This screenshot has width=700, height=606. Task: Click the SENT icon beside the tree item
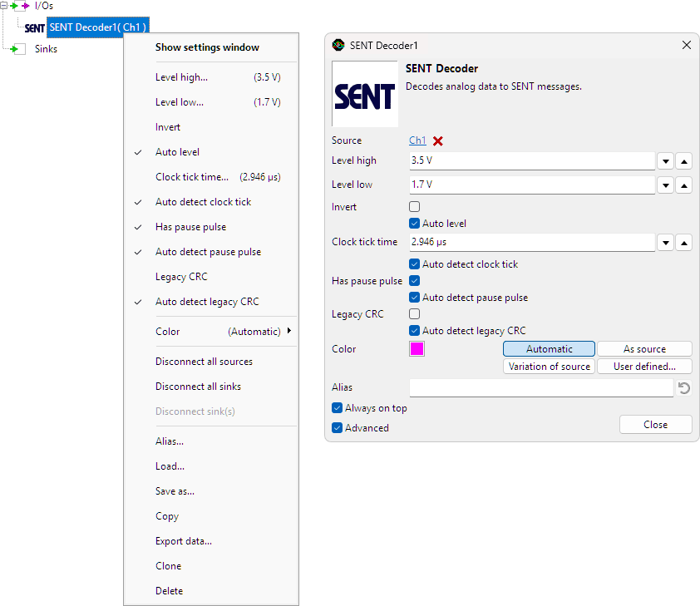tap(35, 27)
